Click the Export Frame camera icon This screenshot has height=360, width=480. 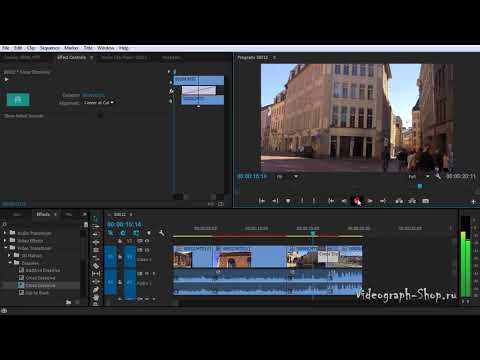pos(425,201)
